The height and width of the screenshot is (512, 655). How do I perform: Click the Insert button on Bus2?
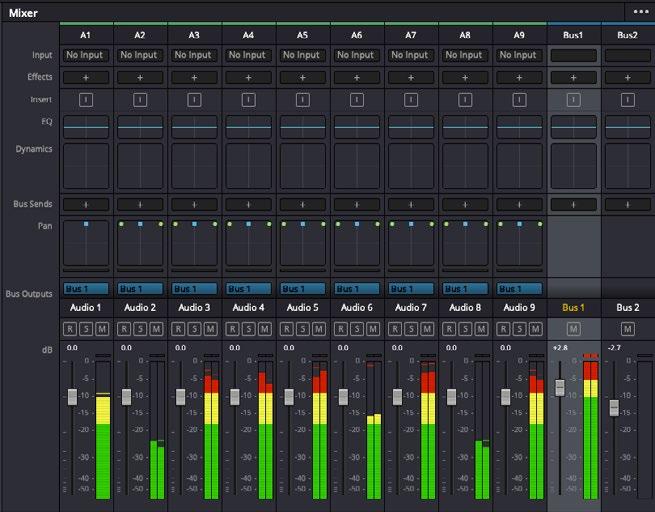[627, 99]
